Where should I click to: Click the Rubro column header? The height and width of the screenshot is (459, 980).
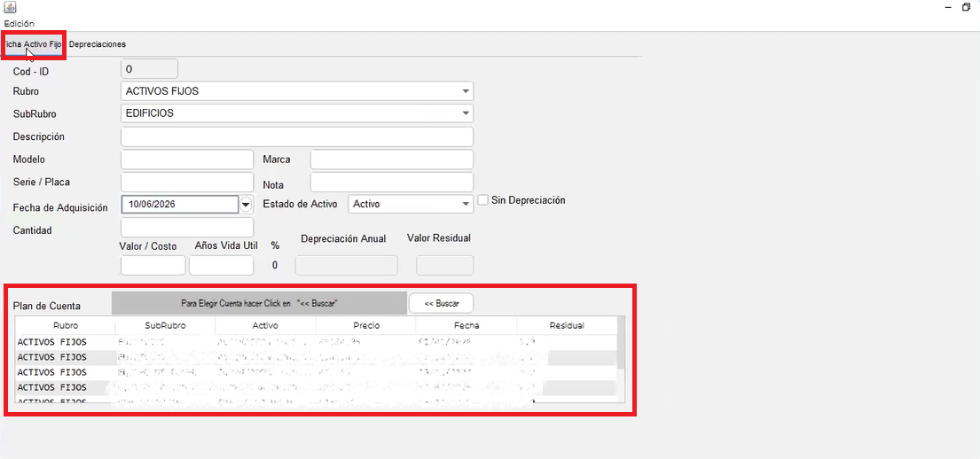[x=66, y=325]
